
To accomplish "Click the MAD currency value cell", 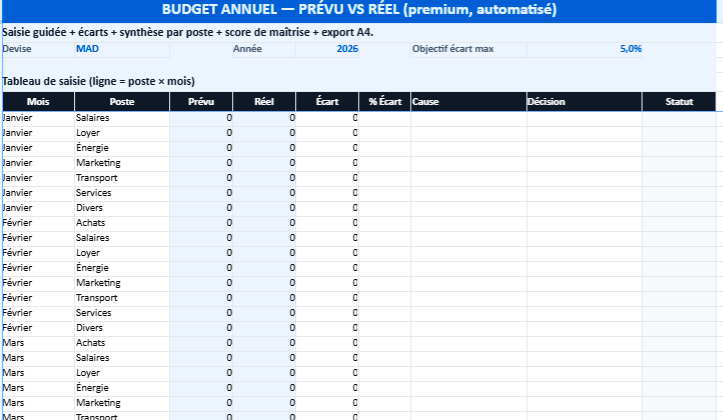I will tap(120, 48).
